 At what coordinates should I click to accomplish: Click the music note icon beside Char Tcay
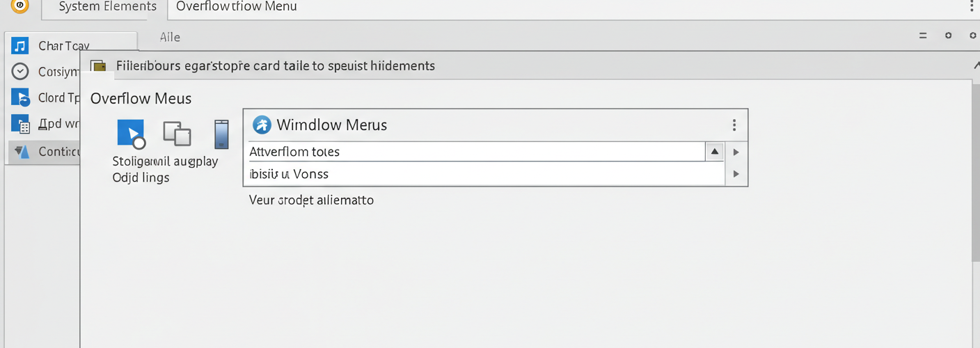pos(20,46)
